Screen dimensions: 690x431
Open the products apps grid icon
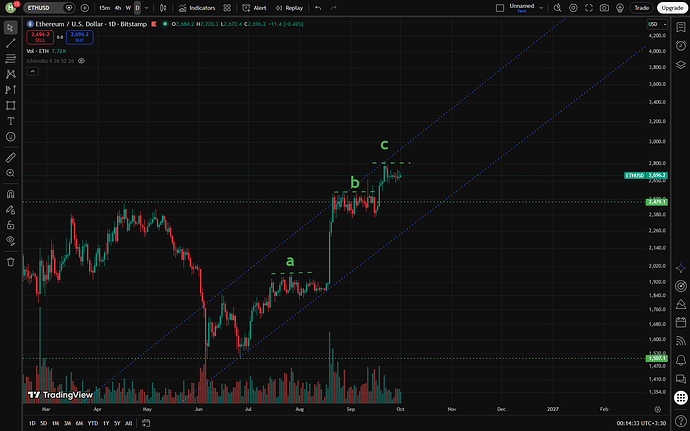(681, 398)
